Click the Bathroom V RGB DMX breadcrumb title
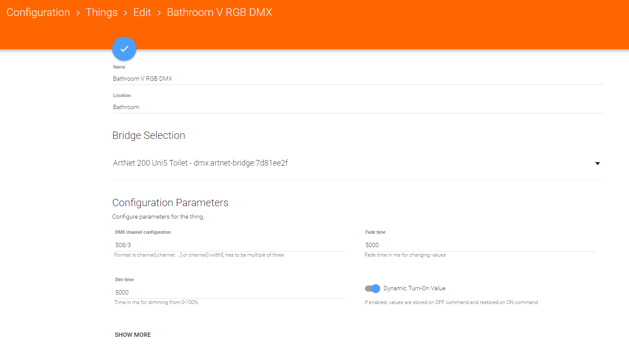Screen dimensions: 629x364 (219, 13)
